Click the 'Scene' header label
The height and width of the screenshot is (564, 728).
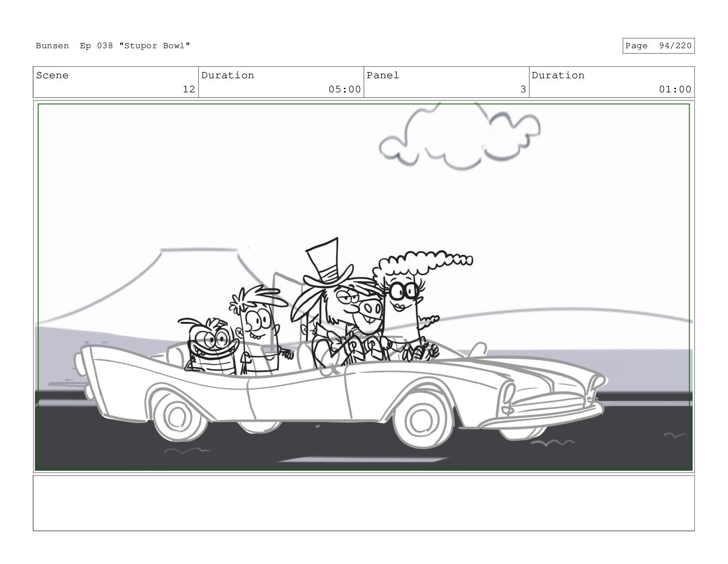(52, 76)
